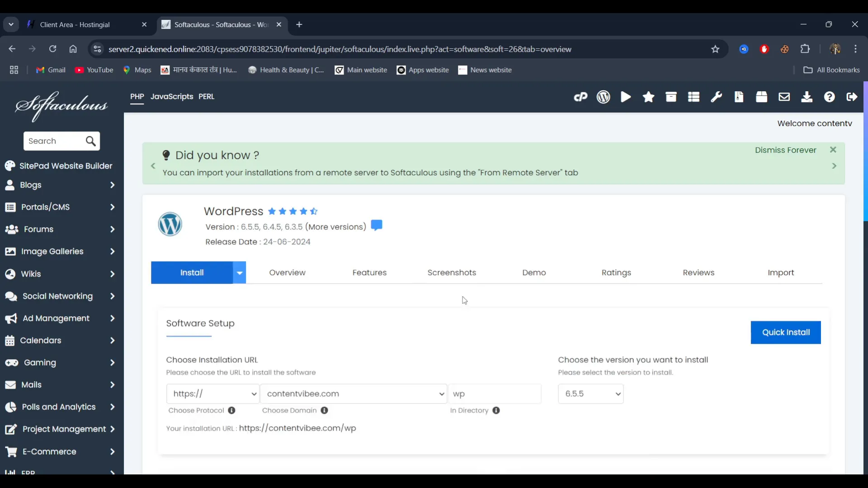The width and height of the screenshot is (868, 488).
Task: Open Backups zip file icon
Action: point(739,97)
